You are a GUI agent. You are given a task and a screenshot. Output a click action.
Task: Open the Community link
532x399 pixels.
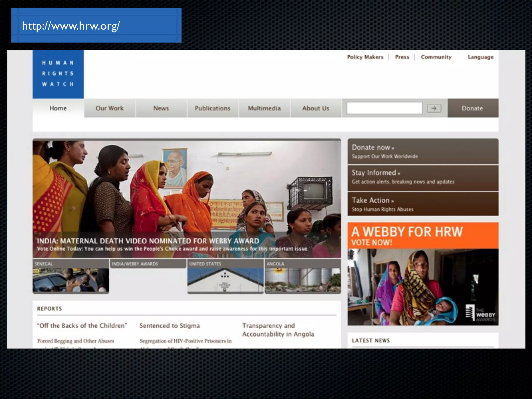tap(436, 57)
